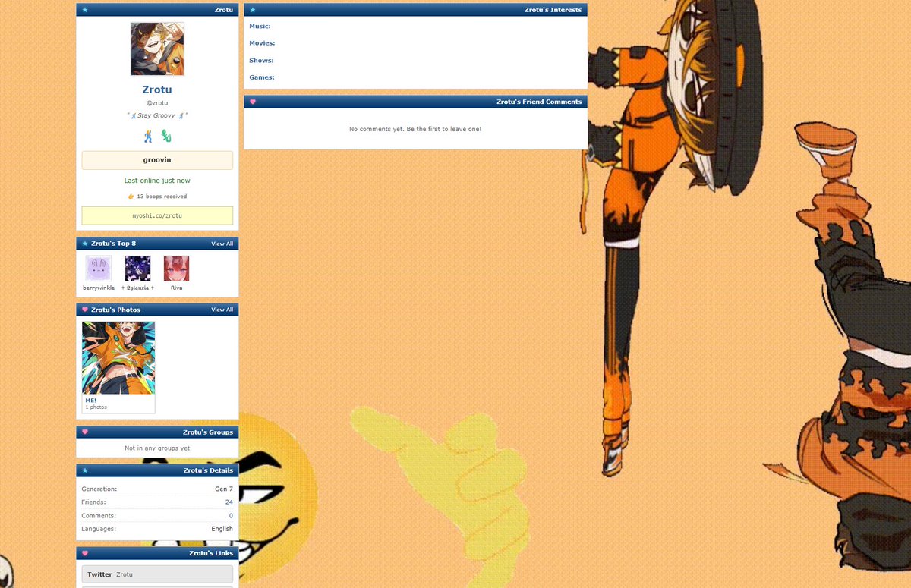View all of Zrotu's Photos
The height and width of the screenshot is (588, 911).
pos(222,310)
